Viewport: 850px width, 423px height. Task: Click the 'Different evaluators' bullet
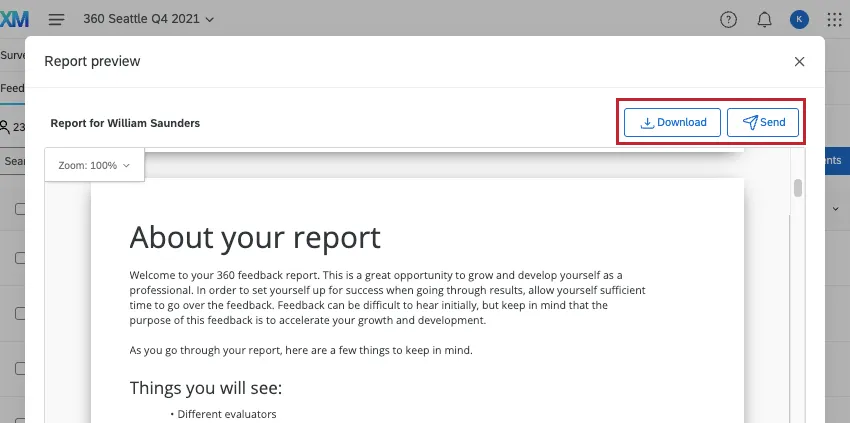point(227,414)
